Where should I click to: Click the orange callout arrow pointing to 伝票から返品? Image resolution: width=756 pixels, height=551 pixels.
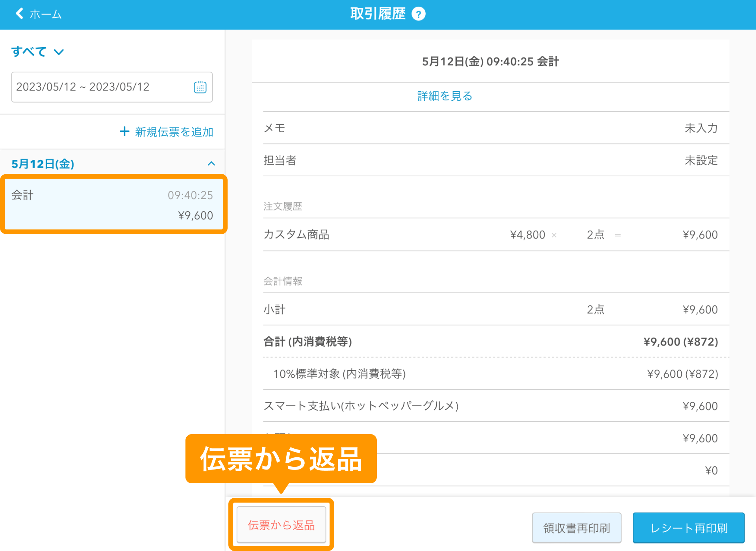click(x=281, y=488)
